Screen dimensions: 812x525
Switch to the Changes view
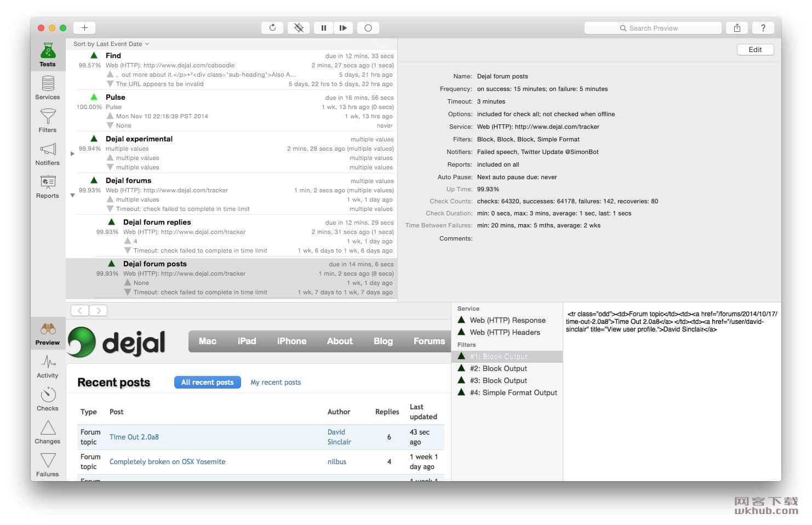(48, 432)
